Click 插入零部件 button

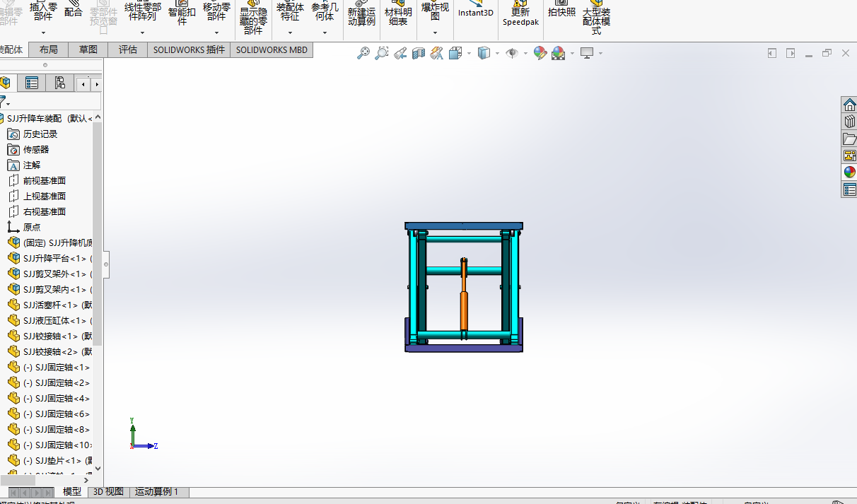pyautogui.click(x=44, y=11)
